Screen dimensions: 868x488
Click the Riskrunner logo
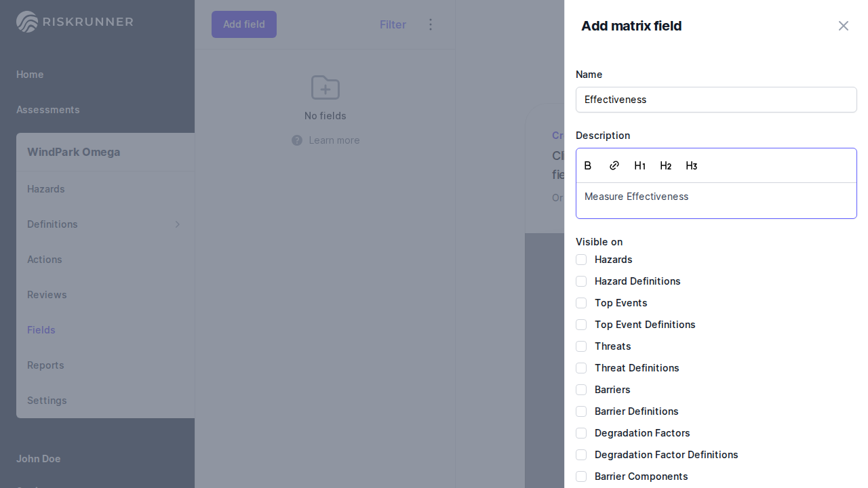tap(75, 22)
